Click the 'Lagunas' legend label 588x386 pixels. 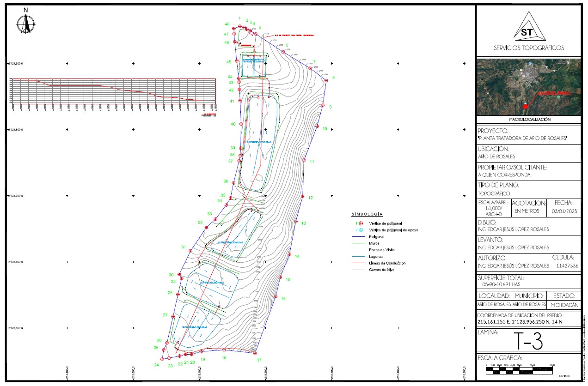(377, 256)
